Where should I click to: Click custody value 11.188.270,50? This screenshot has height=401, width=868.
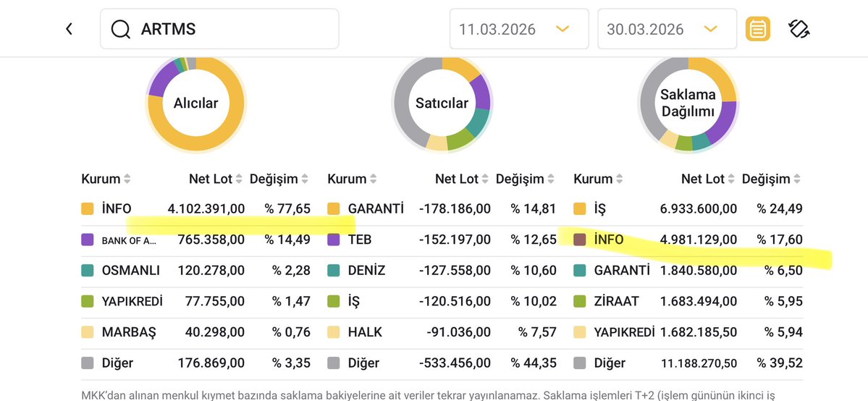[699, 363]
